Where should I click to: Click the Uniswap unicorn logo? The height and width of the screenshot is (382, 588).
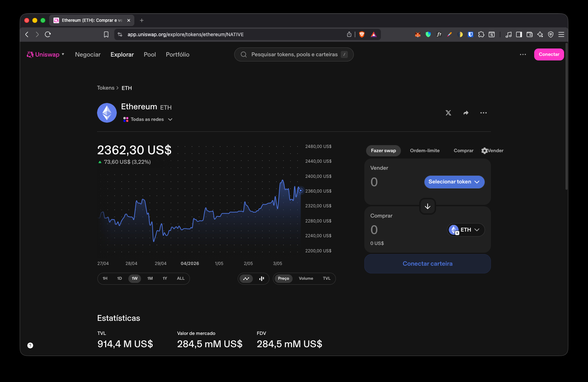coord(30,54)
